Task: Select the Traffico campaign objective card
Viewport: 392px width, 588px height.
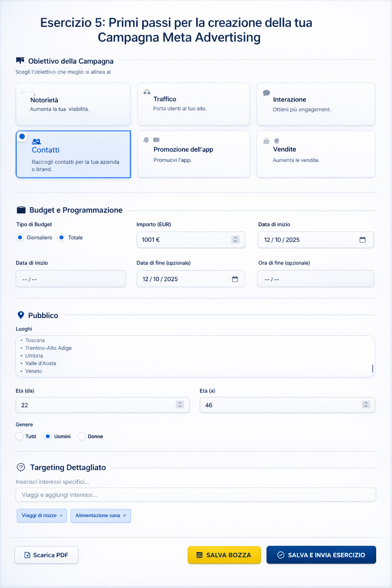Action: pyautogui.click(x=193, y=104)
